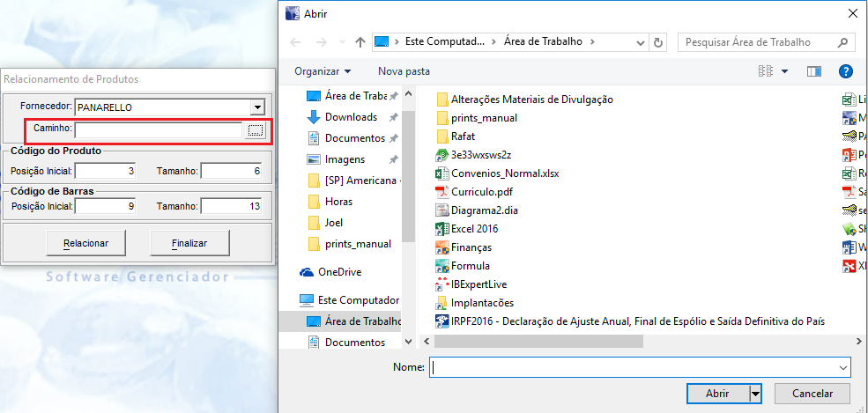The image size is (868, 413).
Task: Click the up-folder arrow in navigation bar
Action: point(360,41)
